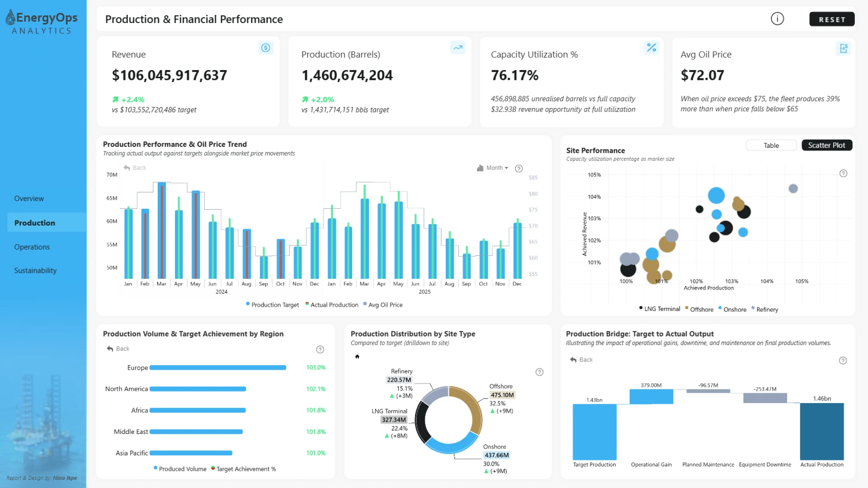Click the report icon on Avg Oil Price card
The height and width of the screenshot is (488, 868).
(844, 48)
